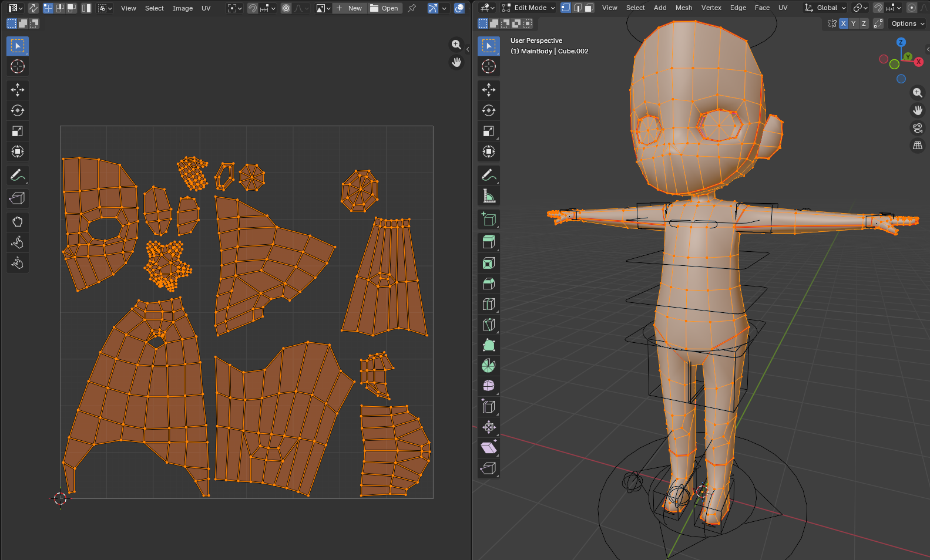The height and width of the screenshot is (560, 930).
Task: Switch to face select mode in the viewport
Action: pos(589,8)
